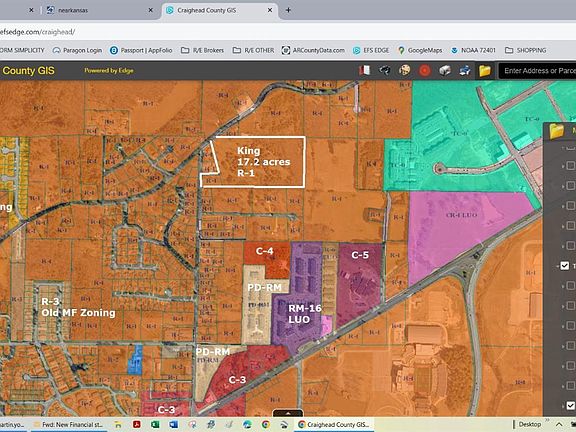Launch Excel from the taskbar

pos(155,425)
